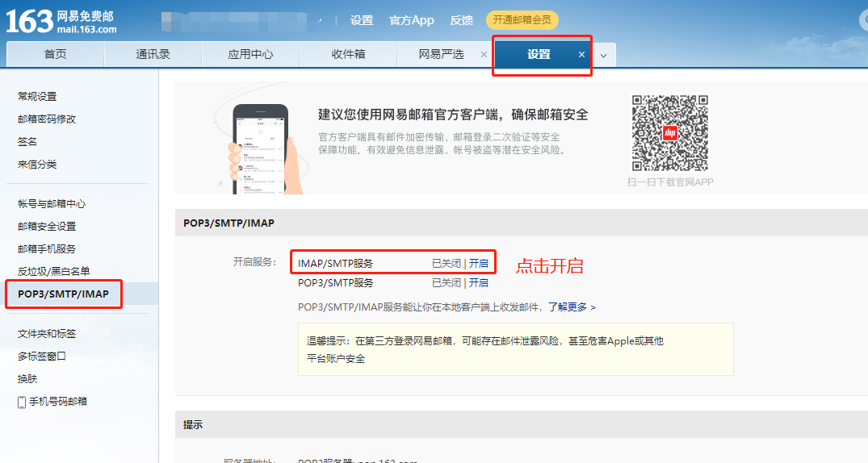This screenshot has width=868, height=463.
Task: Switch to the 通讯录 tab
Action: tap(153, 54)
